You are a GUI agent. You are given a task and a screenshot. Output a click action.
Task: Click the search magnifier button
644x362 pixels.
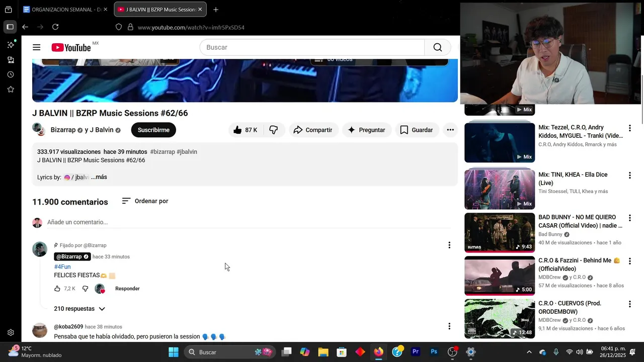point(438,47)
